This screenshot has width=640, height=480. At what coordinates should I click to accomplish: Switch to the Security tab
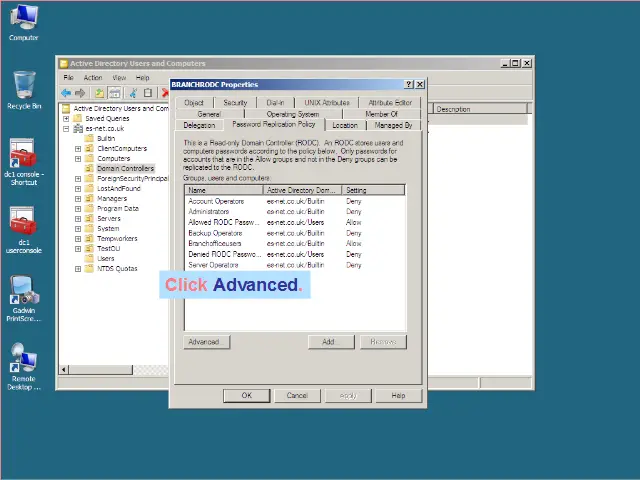[x=235, y=102]
